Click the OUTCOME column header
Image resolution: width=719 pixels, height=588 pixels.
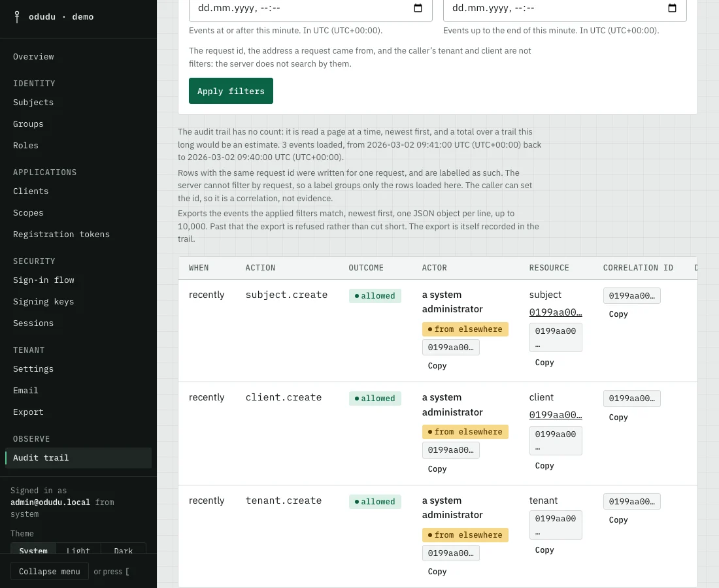tap(366, 268)
